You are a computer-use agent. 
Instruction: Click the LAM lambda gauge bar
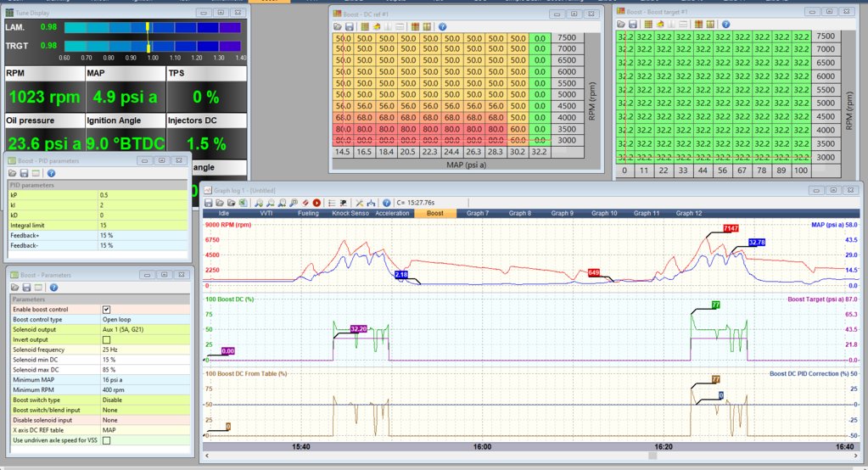[x=152, y=27]
